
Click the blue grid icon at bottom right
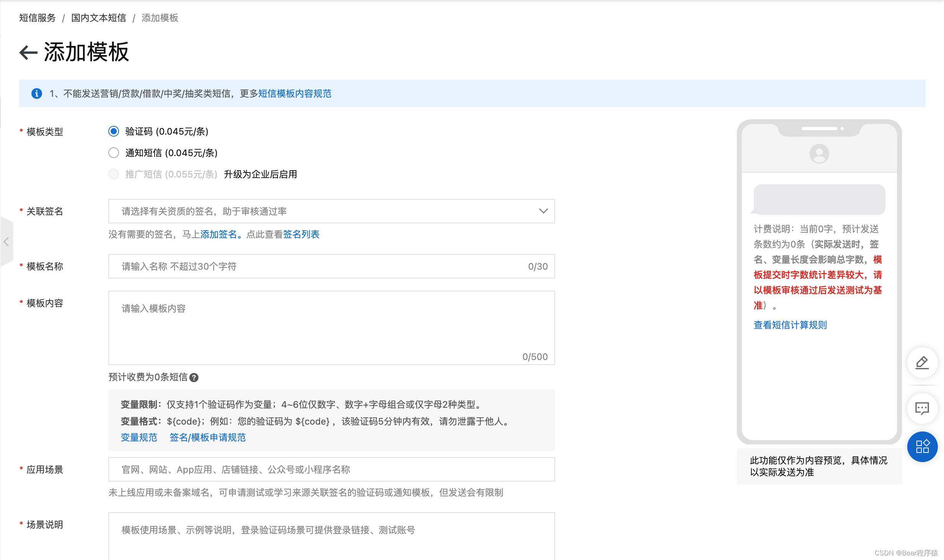[x=922, y=446]
